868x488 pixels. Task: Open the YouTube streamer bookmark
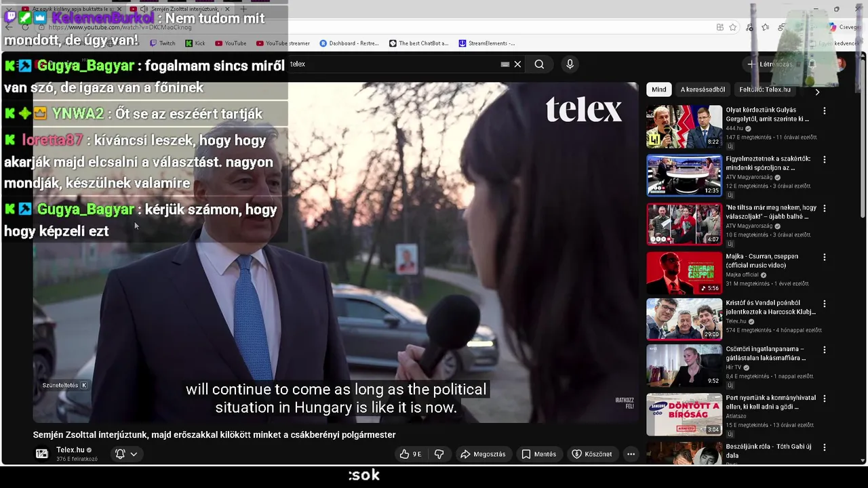(x=283, y=43)
